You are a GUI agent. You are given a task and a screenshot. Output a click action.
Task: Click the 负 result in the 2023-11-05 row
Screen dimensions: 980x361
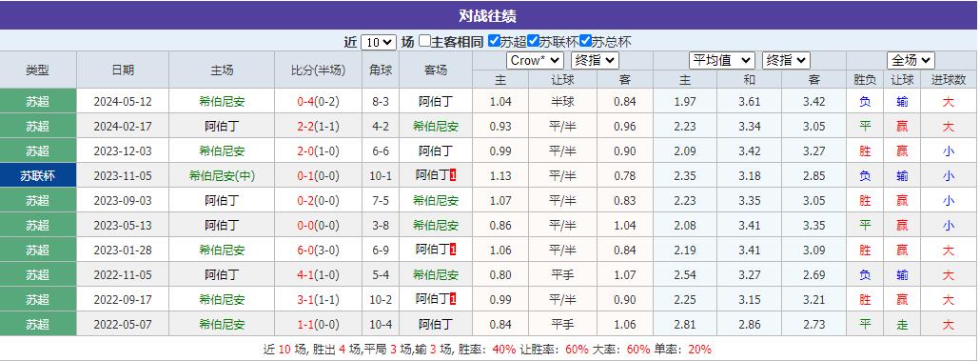(865, 176)
